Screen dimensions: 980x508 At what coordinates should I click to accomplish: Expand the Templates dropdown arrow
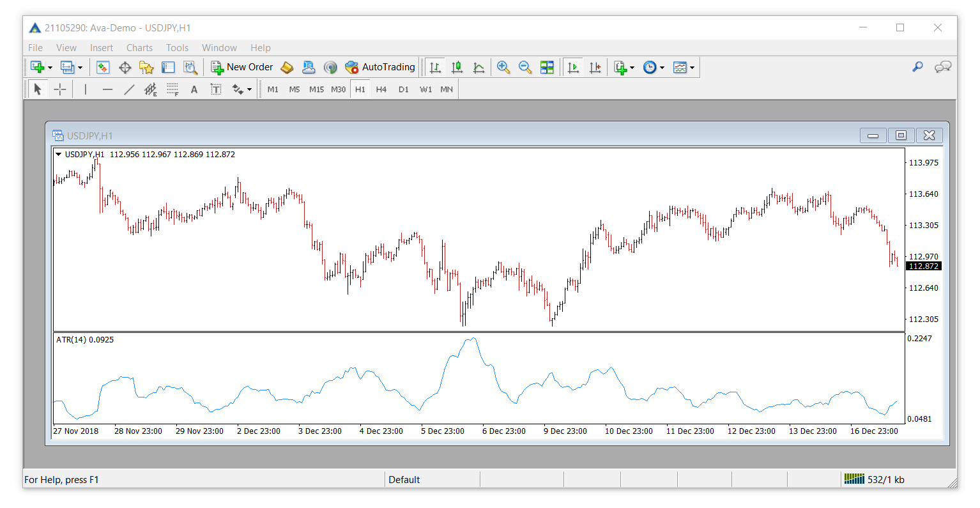[692, 68]
